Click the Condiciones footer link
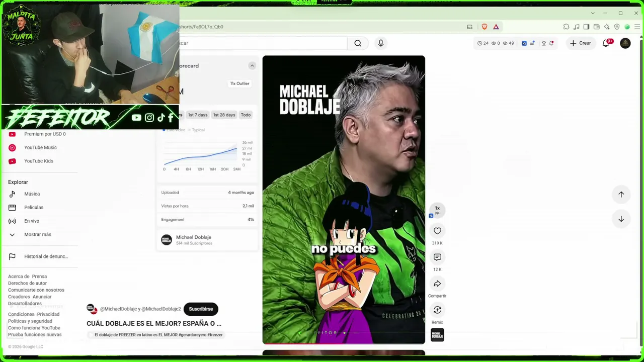 coord(21,314)
